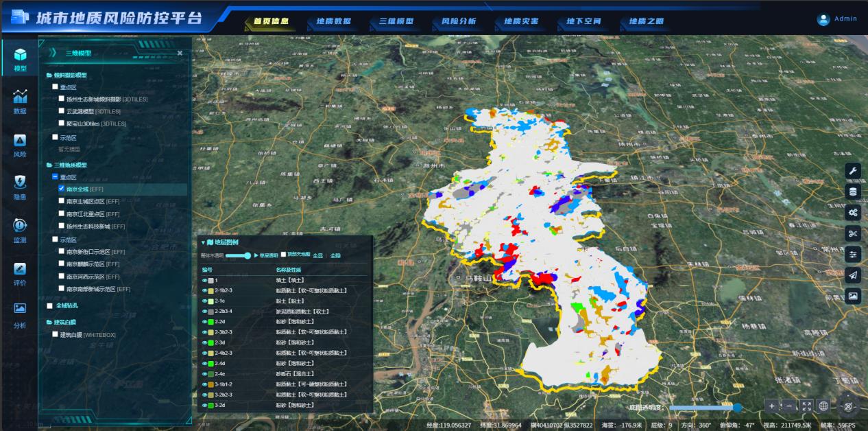868x431 pixels.
Task: Click the 全显 link in legend panel
Action: click(x=317, y=255)
